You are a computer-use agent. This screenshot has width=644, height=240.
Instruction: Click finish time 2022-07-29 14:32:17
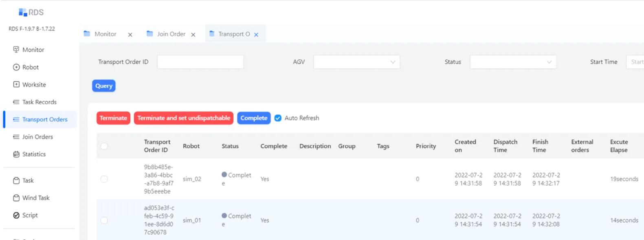(x=546, y=179)
